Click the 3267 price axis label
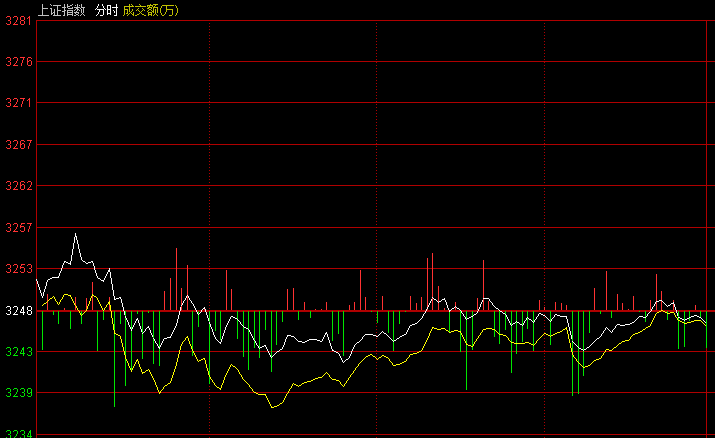The image size is (715, 438). tap(19, 144)
